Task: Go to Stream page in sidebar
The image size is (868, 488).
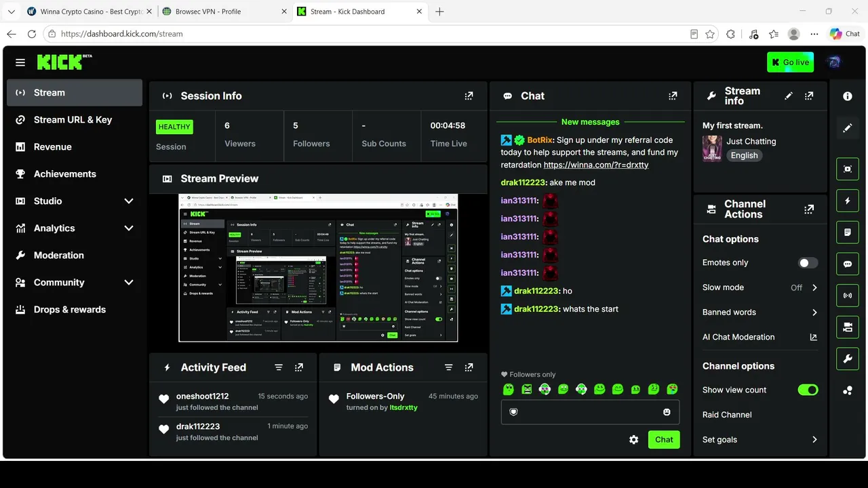Action: (75, 93)
